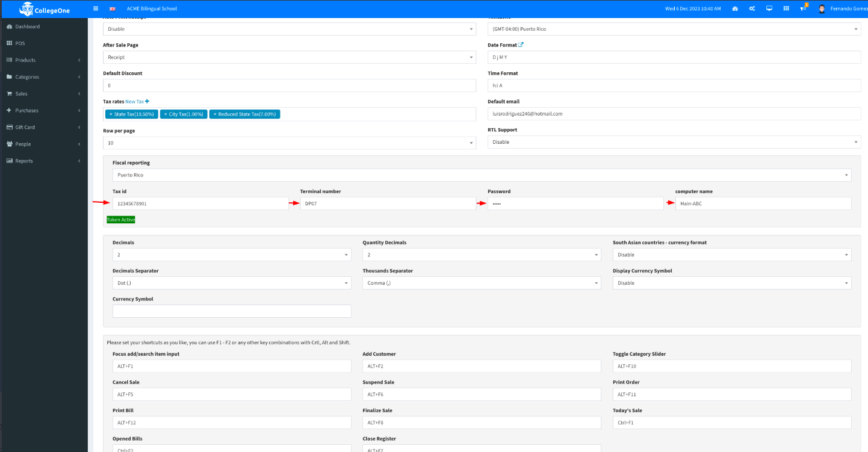Viewport: 868px width, 452px height.
Task: Toggle the hamburger sidebar menu
Action: 96,8
